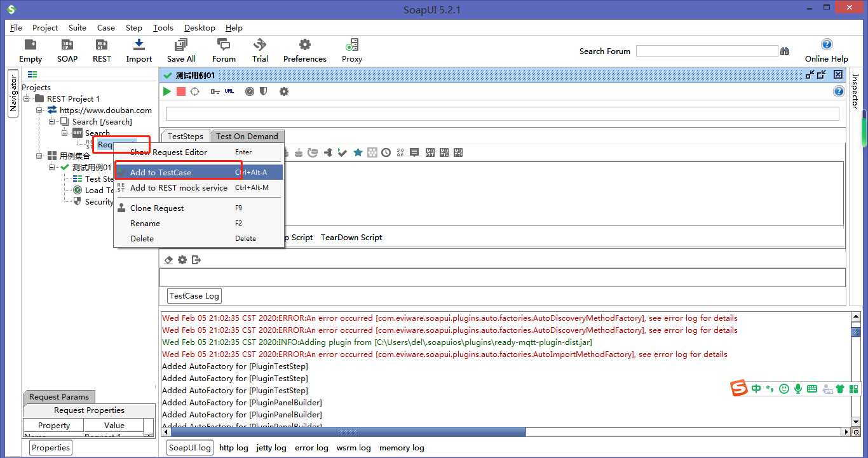The image size is (868, 458).
Task: Collapse the REST Project 1 node
Action: point(27,98)
